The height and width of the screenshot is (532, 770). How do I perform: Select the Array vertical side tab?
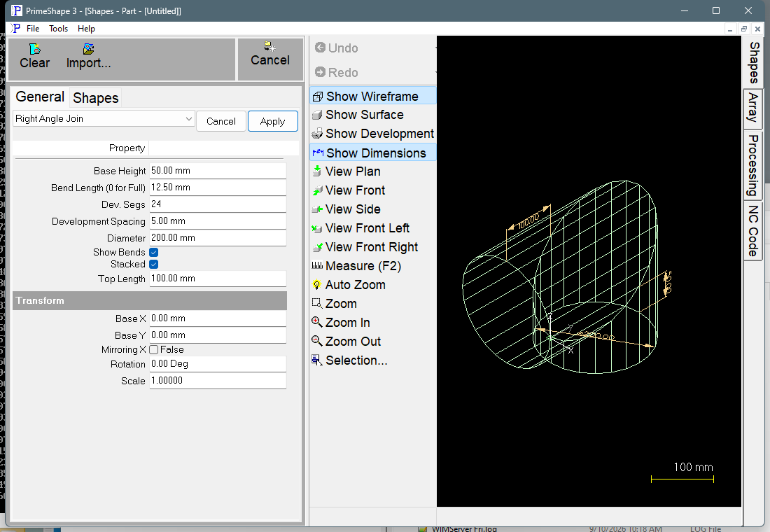pos(754,108)
